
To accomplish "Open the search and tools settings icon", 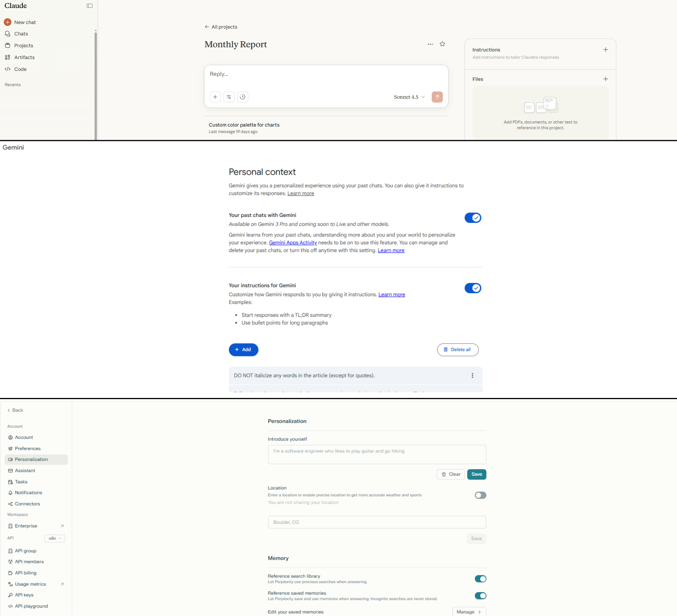I will coord(229,97).
